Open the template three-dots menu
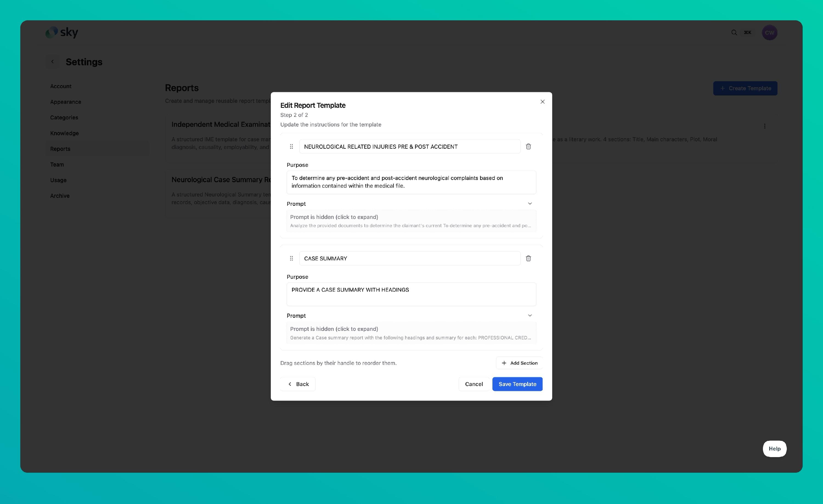This screenshot has width=823, height=504. [765, 126]
